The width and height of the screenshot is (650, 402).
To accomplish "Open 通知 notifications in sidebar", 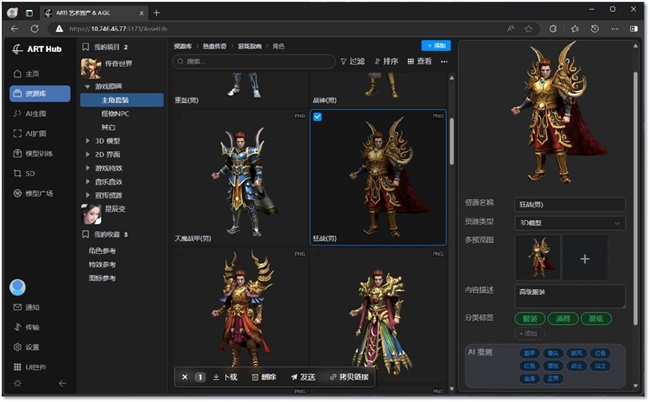I will pos(32,307).
